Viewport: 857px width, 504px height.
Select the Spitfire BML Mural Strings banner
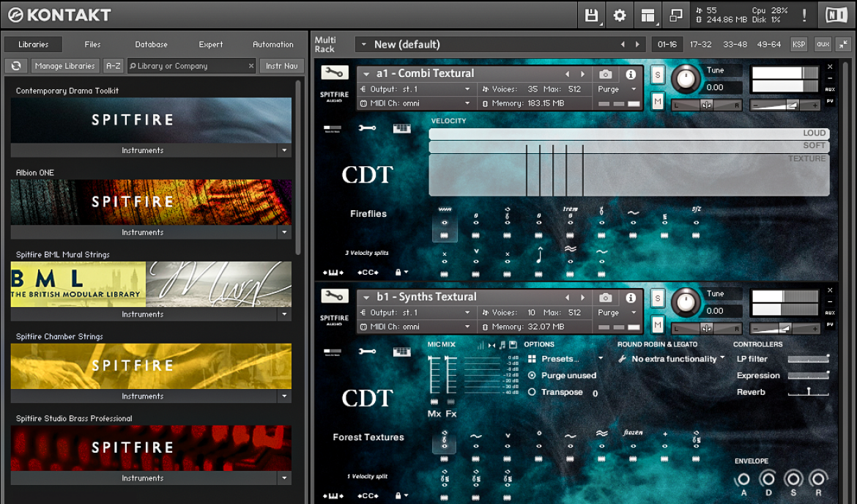(x=151, y=283)
